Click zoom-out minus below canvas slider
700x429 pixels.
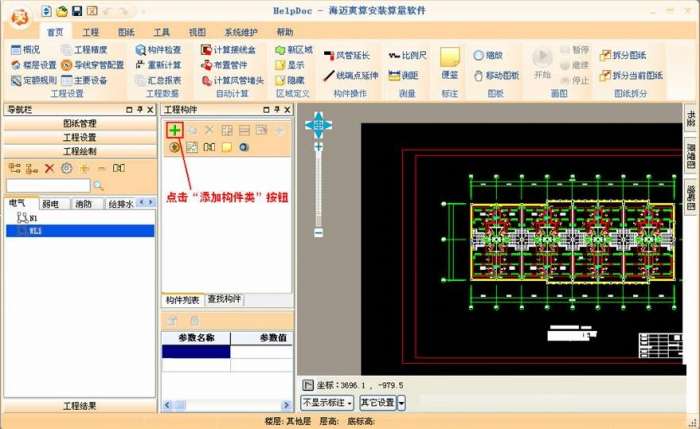point(318,233)
